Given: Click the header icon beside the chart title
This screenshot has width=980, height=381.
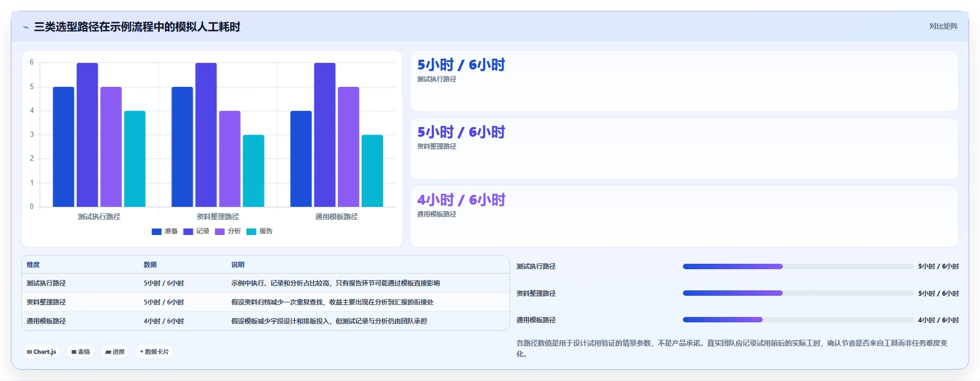Looking at the screenshot, I should (26, 27).
